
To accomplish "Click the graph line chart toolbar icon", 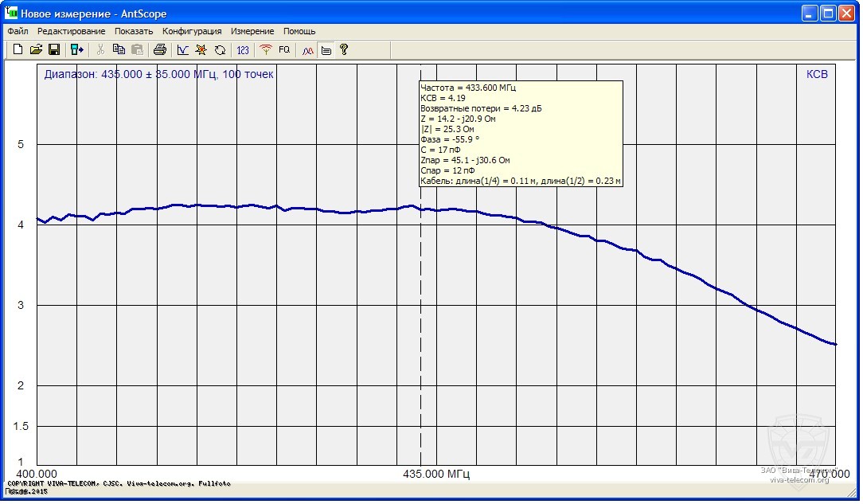I will 183,50.
